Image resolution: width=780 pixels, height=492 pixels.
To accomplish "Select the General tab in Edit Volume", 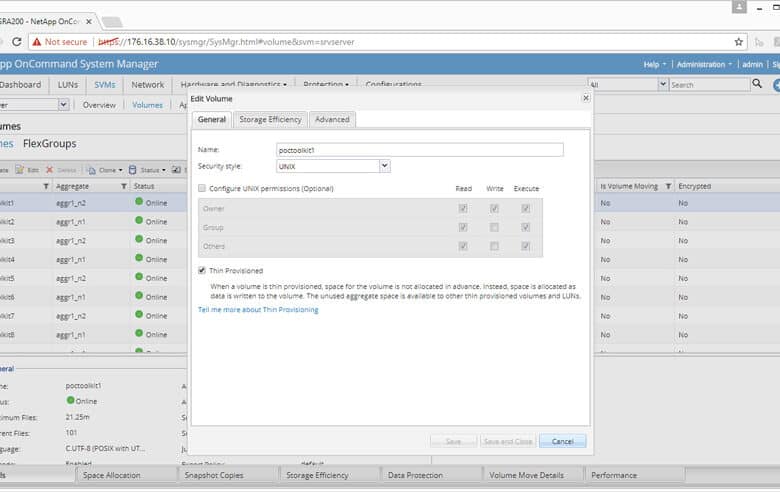I will (211, 119).
